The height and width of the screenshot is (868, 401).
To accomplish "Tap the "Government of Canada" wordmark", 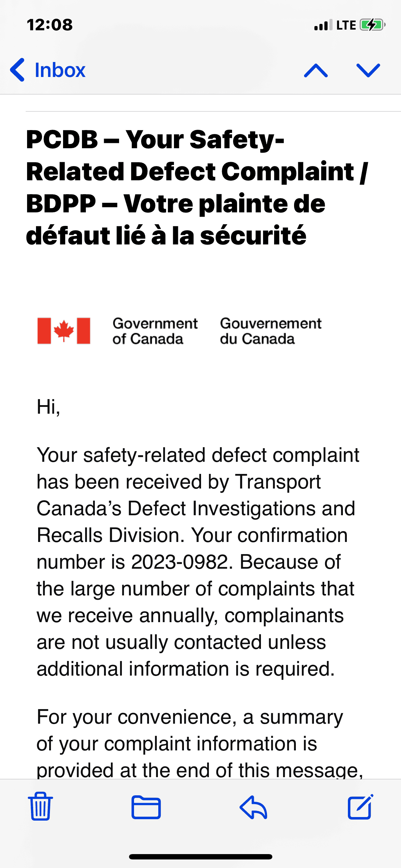I will (x=155, y=331).
